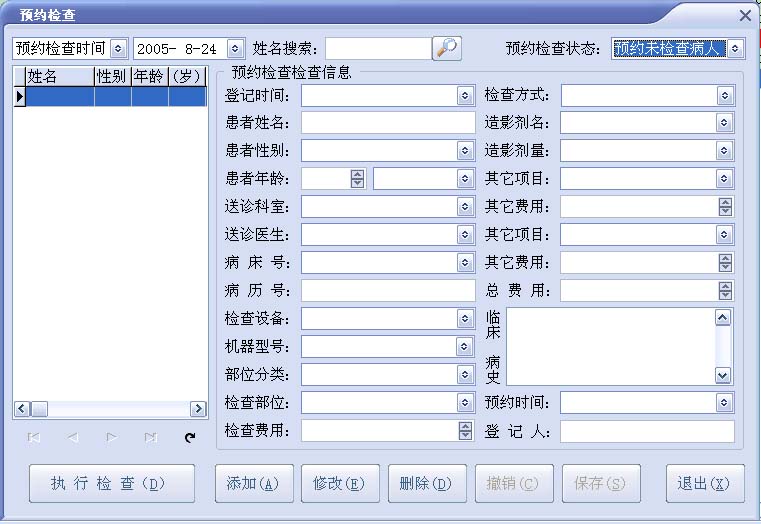This screenshot has width=761, height=524.
Task: Expand 造影剂量 dropdown
Action: click(724, 151)
